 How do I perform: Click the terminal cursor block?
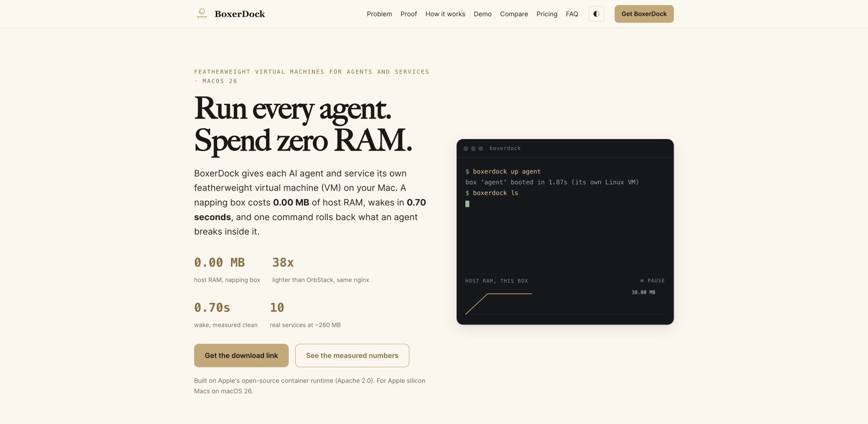(x=467, y=204)
